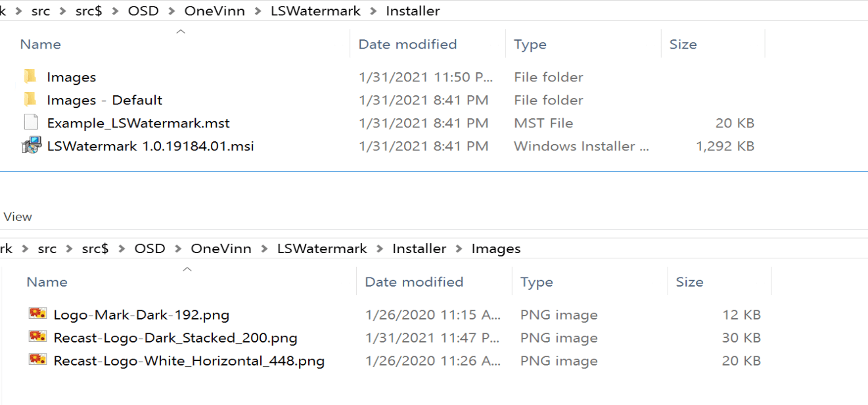Viewport: 868px width, 405px height.
Task: Click the Recast-Logo-Dark_Stacked_200.png thumbnail icon
Action: tap(36, 337)
